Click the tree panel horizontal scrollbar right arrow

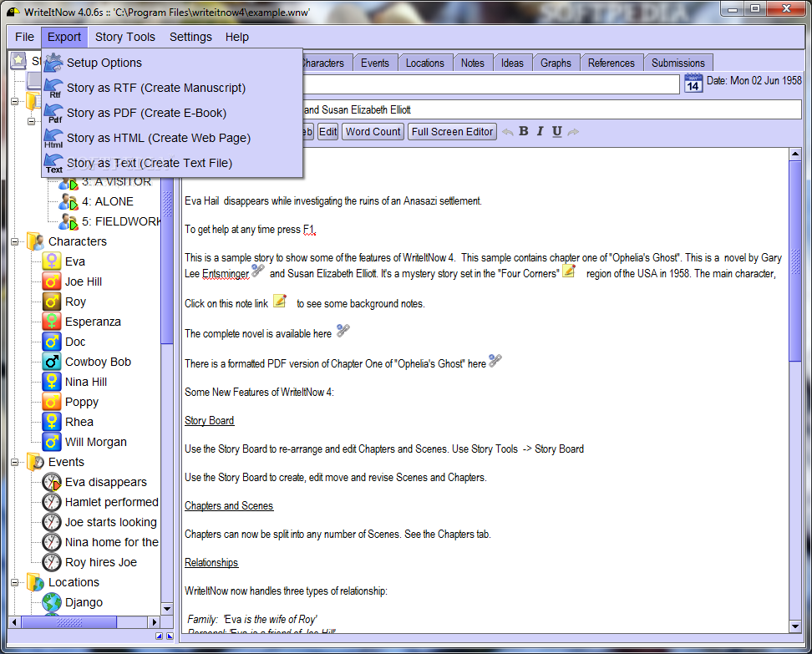click(155, 622)
